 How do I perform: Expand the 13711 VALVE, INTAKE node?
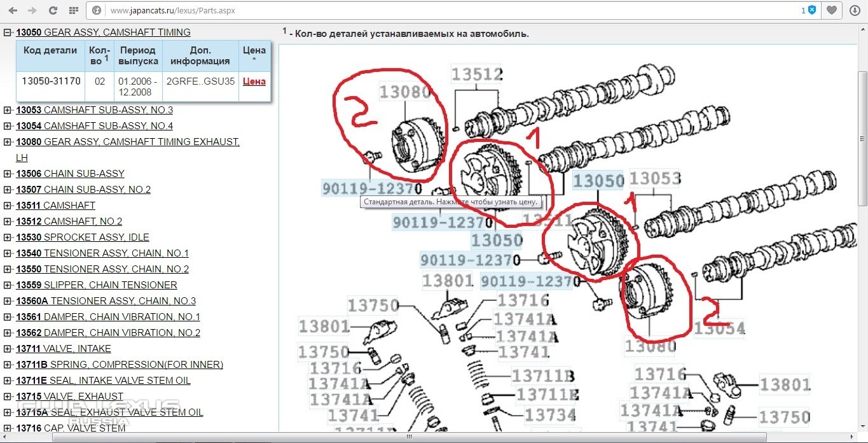point(8,349)
